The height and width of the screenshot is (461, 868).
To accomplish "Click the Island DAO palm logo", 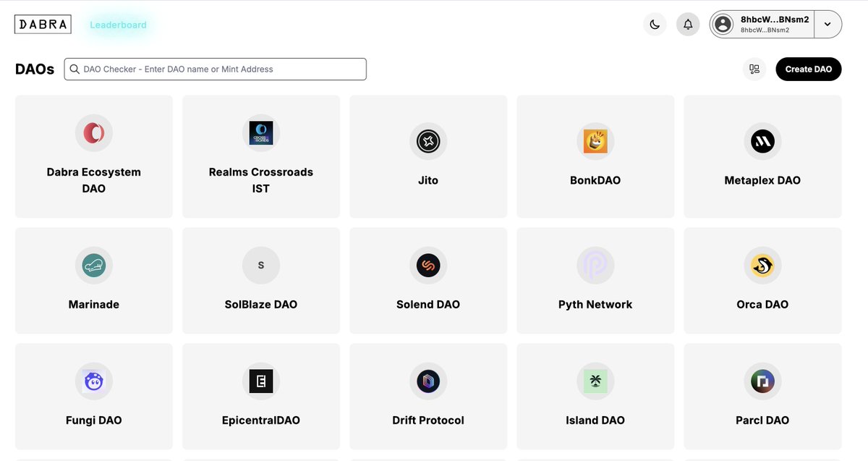I will (x=595, y=381).
